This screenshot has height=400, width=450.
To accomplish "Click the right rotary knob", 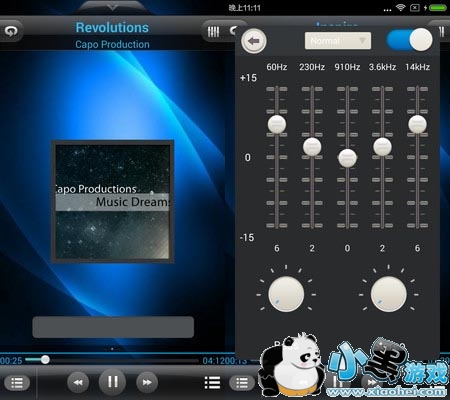I will [388, 294].
